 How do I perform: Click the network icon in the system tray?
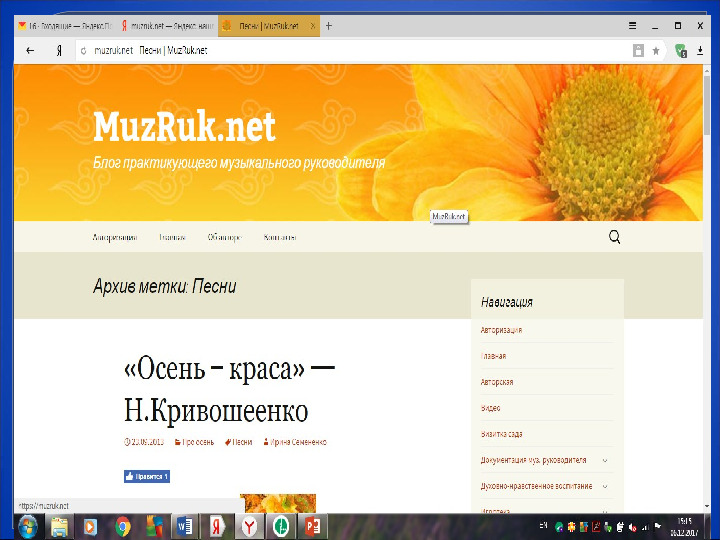tap(645, 527)
